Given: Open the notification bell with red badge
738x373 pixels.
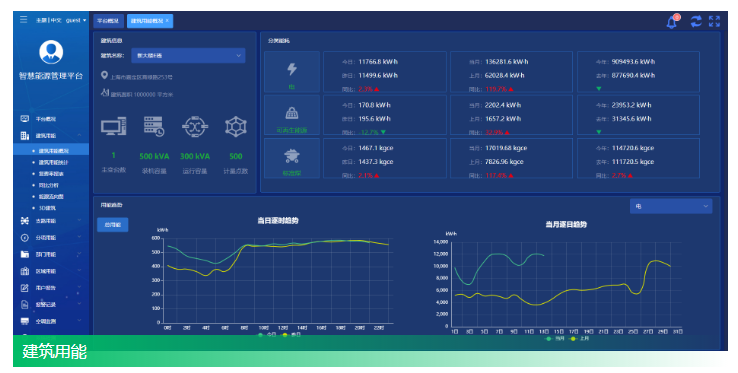Looking at the screenshot, I should pyautogui.click(x=673, y=21).
